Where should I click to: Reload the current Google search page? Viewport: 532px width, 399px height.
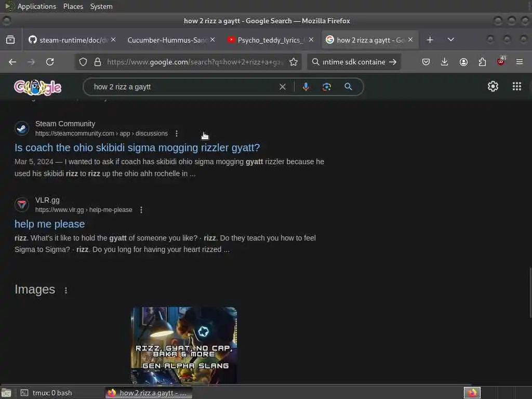tap(50, 62)
